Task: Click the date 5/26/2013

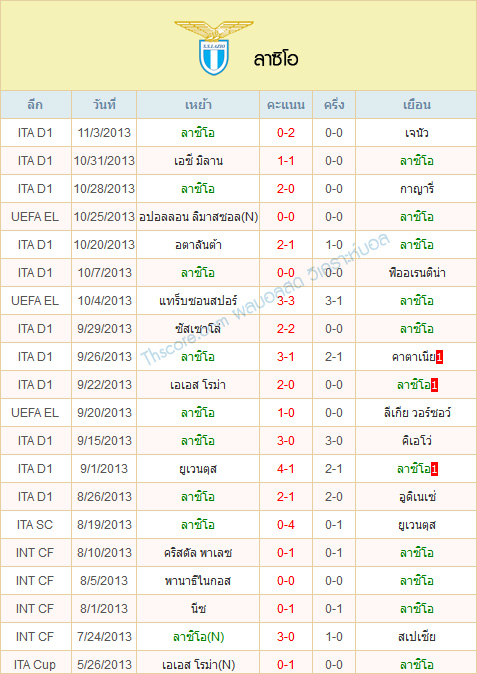Action: pos(104,665)
